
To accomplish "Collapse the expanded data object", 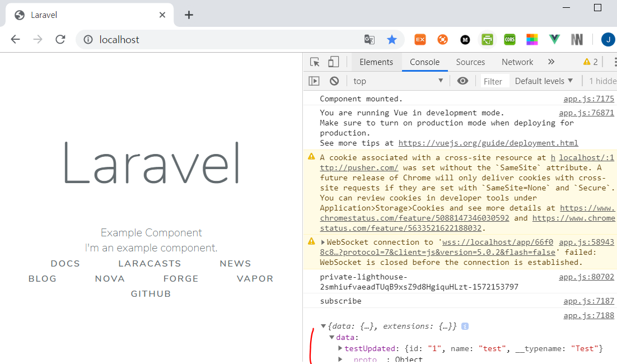I will (331, 337).
